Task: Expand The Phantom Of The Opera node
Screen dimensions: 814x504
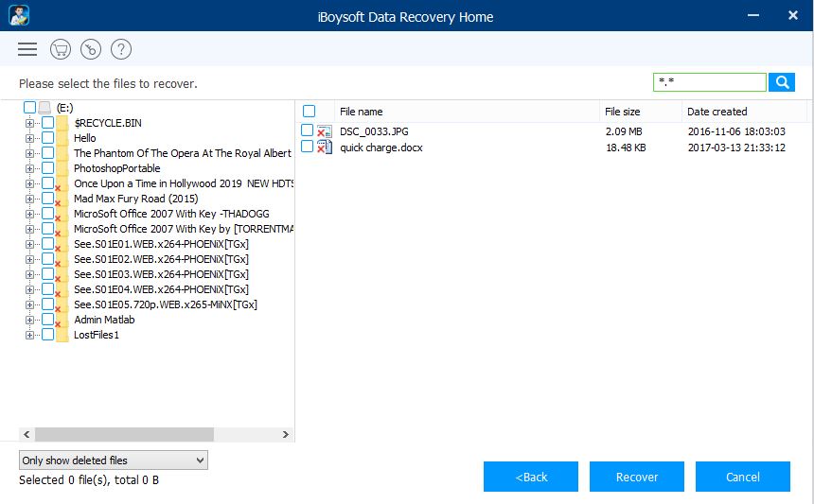Action: [29, 153]
